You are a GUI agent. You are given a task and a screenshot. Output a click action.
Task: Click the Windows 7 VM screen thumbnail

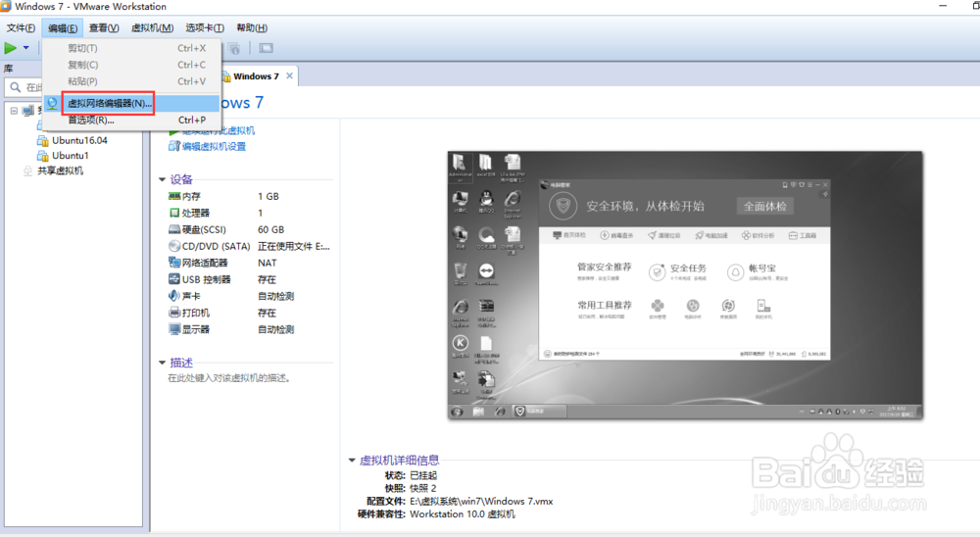[x=685, y=284]
